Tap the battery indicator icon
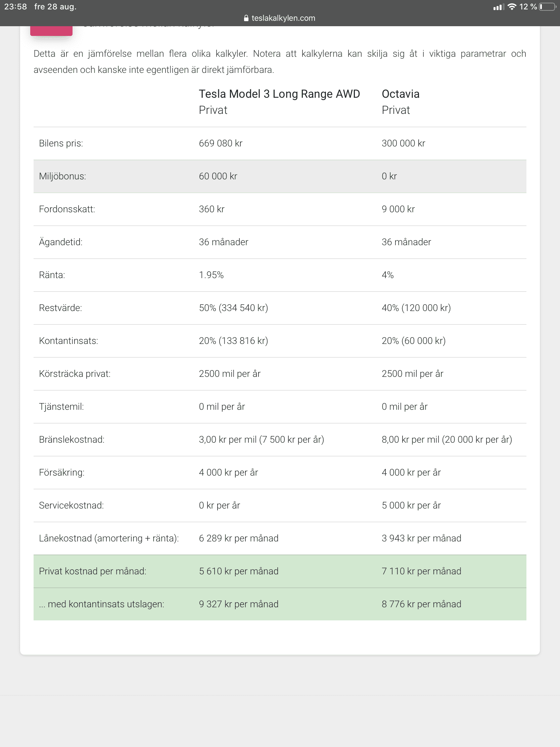 [547, 7]
